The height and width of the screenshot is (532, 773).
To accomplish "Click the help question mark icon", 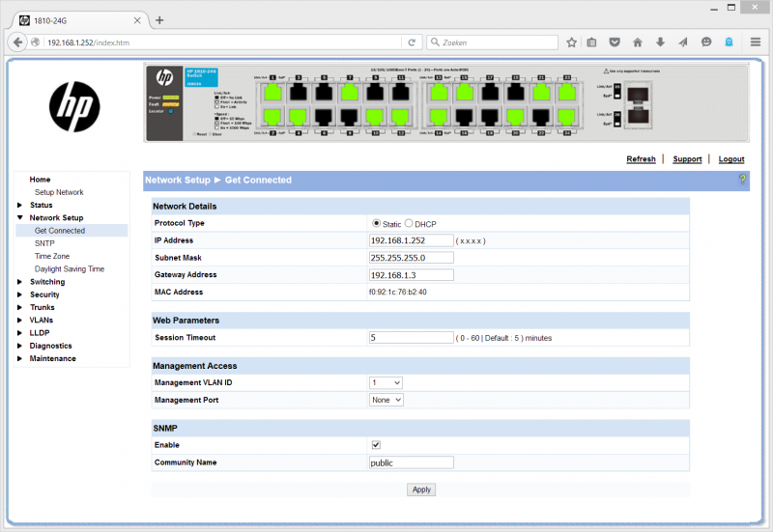I will pyautogui.click(x=742, y=180).
